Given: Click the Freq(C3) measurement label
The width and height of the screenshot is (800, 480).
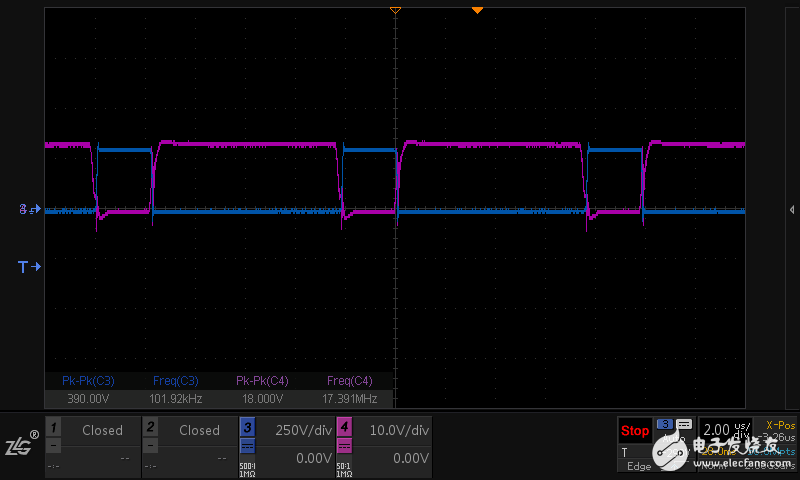Looking at the screenshot, I should tap(176, 381).
